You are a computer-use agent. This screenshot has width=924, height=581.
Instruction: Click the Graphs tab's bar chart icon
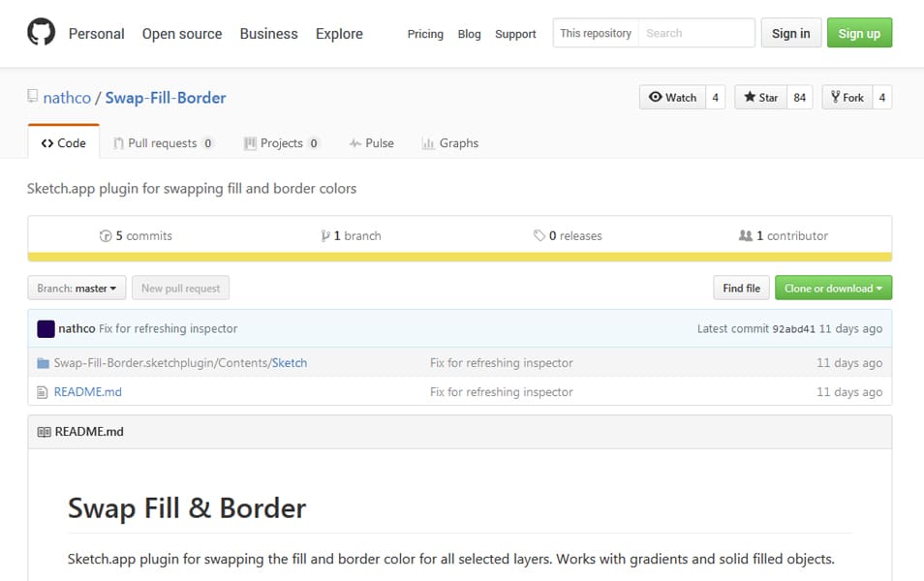point(428,143)
